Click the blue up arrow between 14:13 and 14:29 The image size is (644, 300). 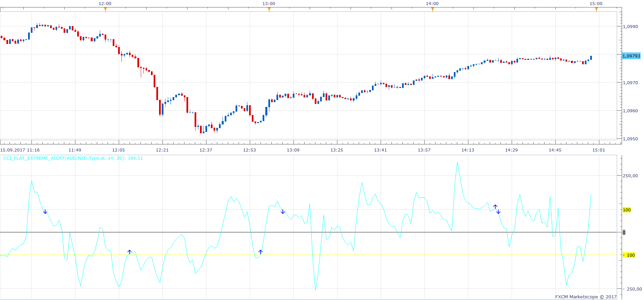click(x=495, y=206)
